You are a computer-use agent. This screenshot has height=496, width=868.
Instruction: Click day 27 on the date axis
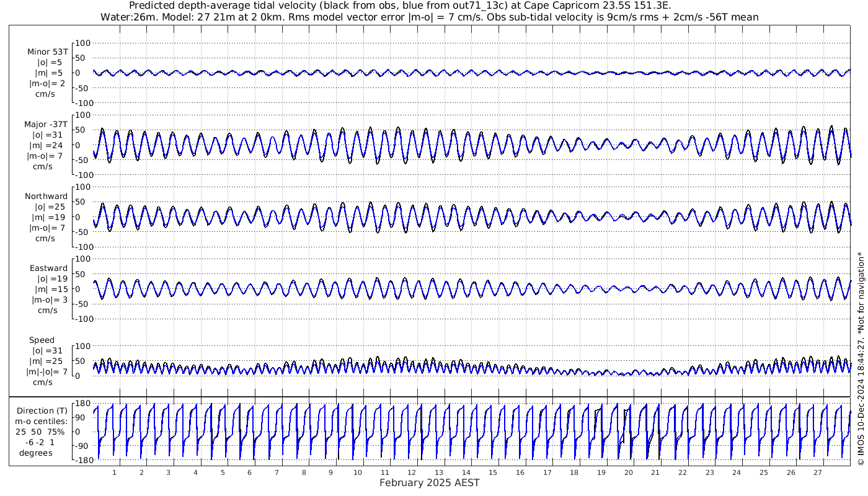coord(817,472)
